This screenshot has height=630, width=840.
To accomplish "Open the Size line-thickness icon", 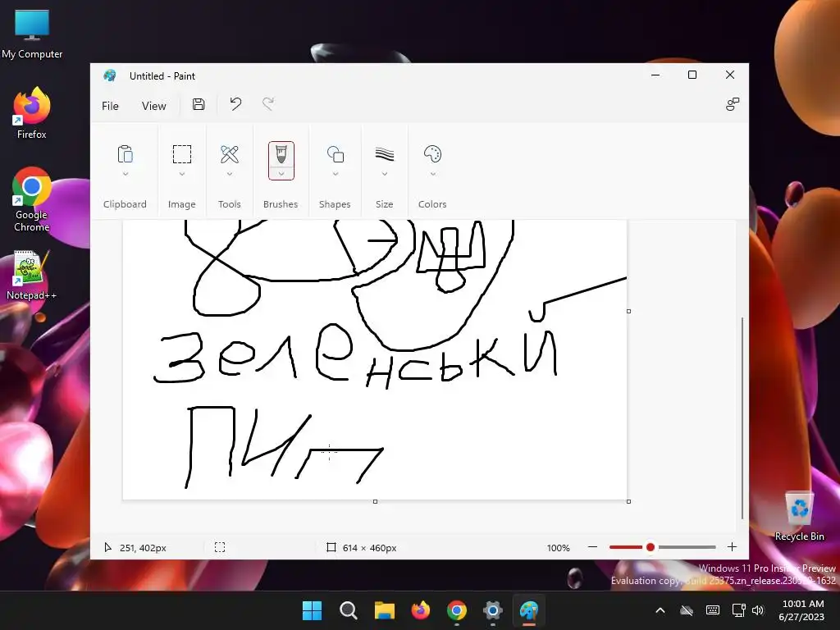I will point(384,154).
